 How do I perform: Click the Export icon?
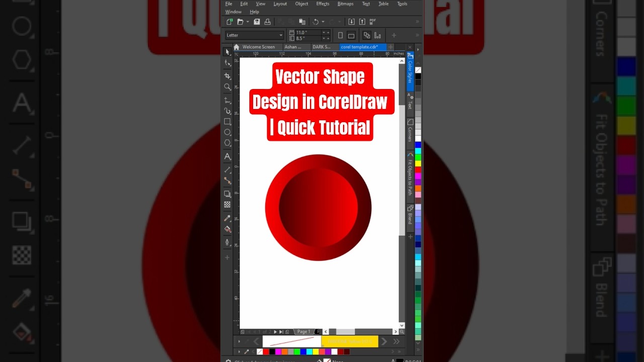[x=362, y=22]
